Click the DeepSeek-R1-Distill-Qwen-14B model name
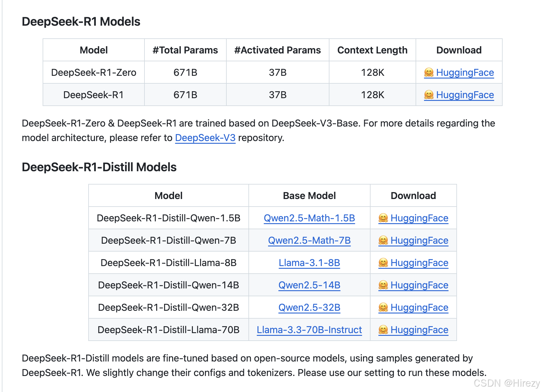Viewport: 541px width, 392px height. (169, 285)
